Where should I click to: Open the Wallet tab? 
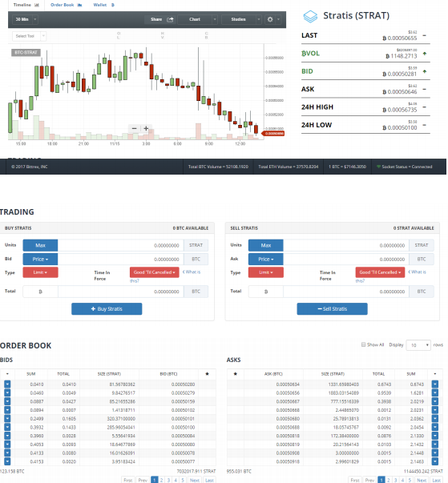(x=104, y=5)
